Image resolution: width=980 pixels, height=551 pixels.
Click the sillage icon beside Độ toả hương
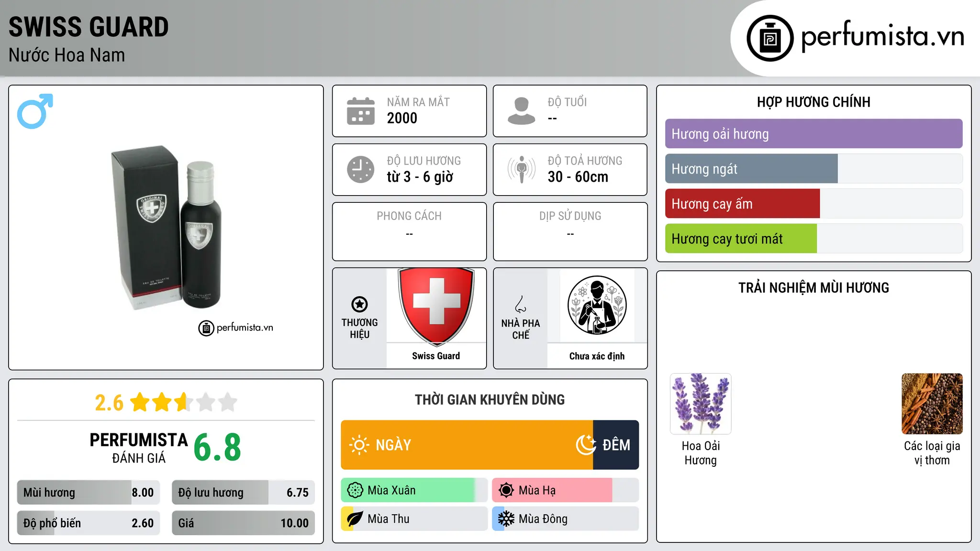pos(522,169)
